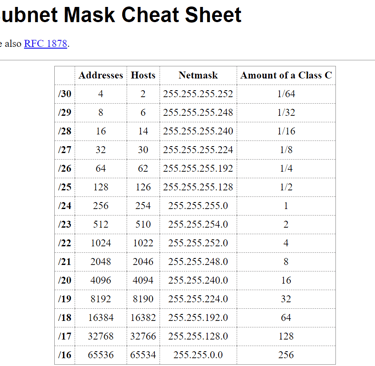Click the /30 row label

(65, 94)
